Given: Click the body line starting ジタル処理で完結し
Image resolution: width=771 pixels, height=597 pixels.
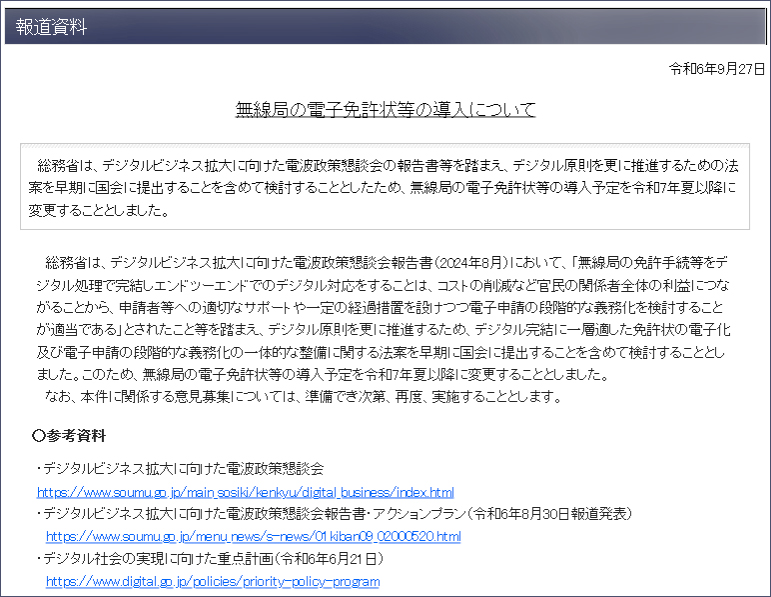Looking at the screenshot, I should 383,285.
